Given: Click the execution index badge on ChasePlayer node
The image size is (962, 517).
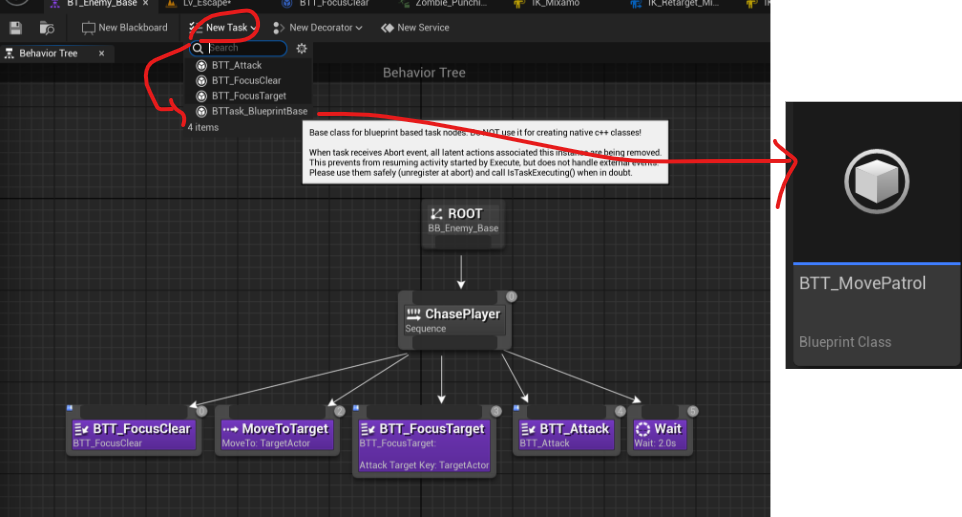Looking at the screenshot, I should pos(511,297).
